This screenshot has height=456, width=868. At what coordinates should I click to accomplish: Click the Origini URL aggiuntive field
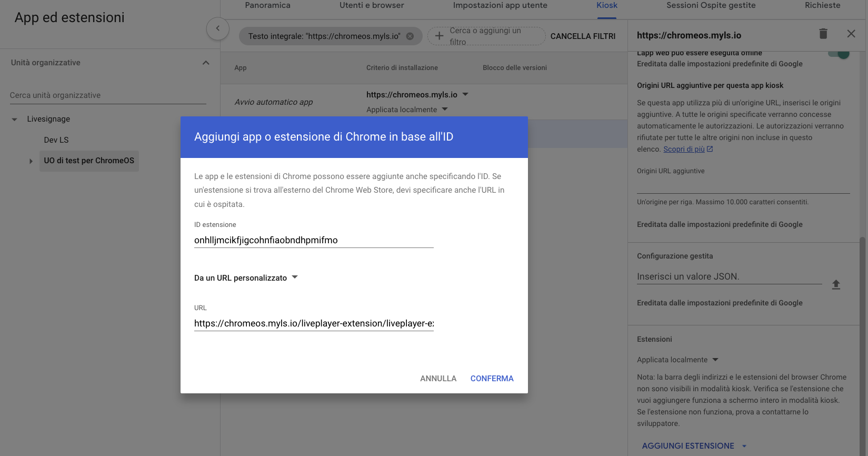click(743, 185)
